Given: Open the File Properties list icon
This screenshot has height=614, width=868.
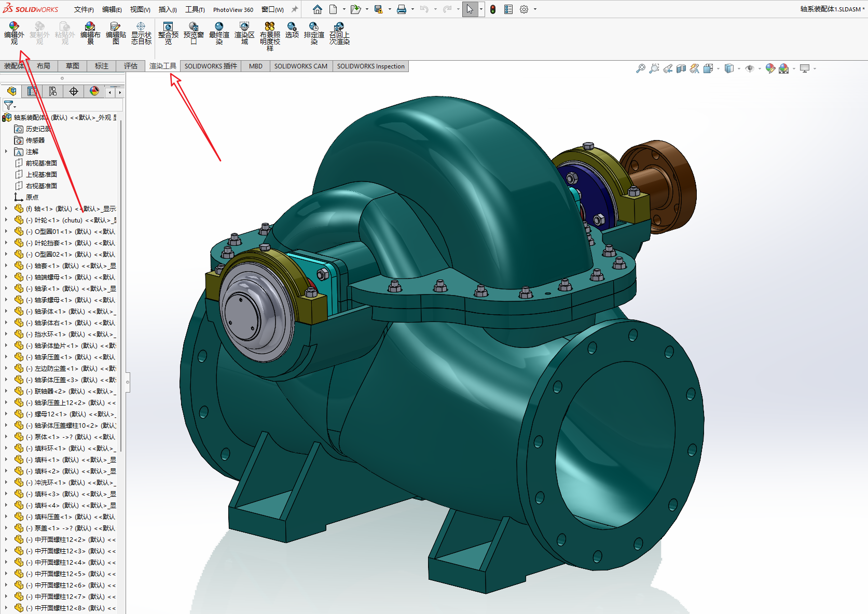Looking at the screenshot, I should 508,9.
